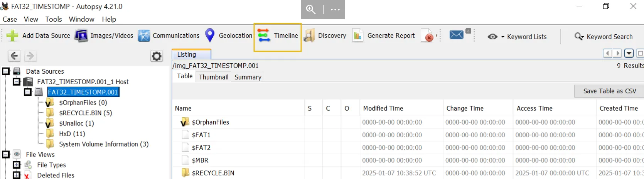644x179 pixels.
Task: Expand the Deleted Files node
Action: 17,176
